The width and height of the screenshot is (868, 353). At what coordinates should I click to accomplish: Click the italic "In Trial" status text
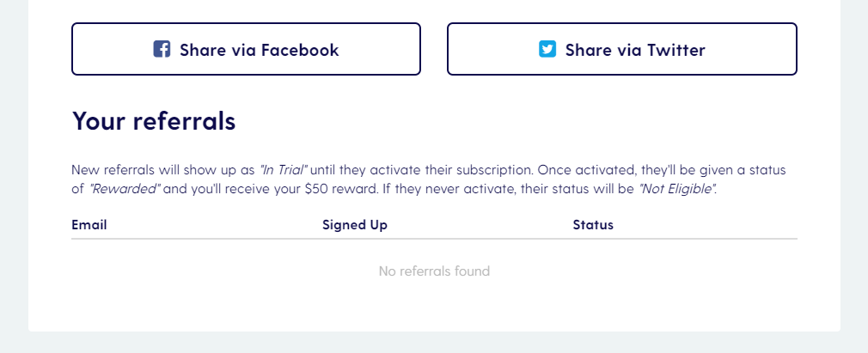pyautogui.click(x=284, y=170)
